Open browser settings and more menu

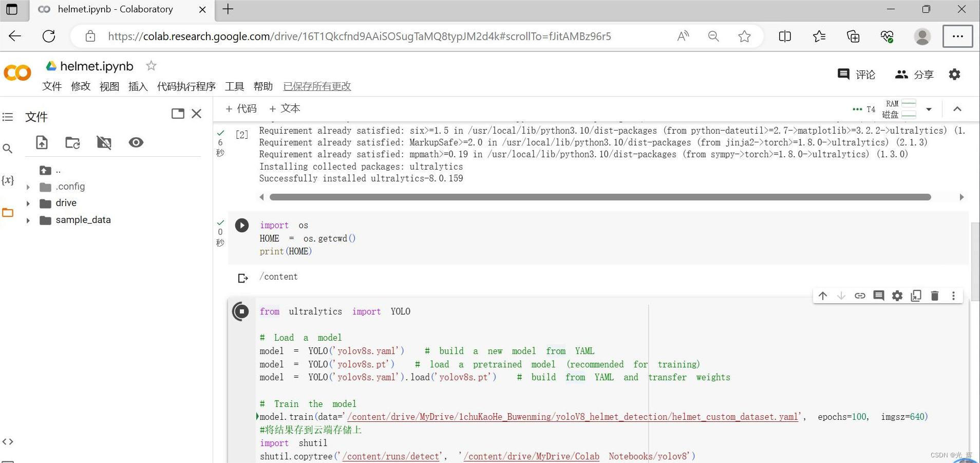coord(957,36)
